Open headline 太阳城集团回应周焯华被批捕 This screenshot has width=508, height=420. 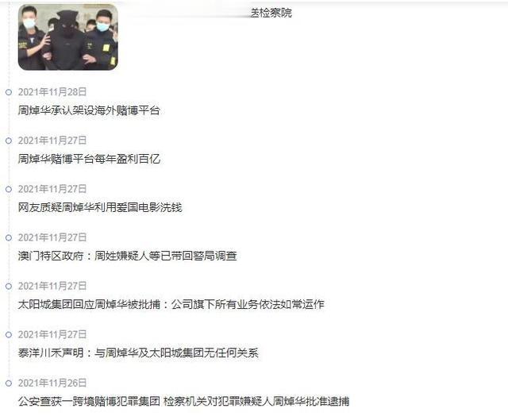[171, 304]
